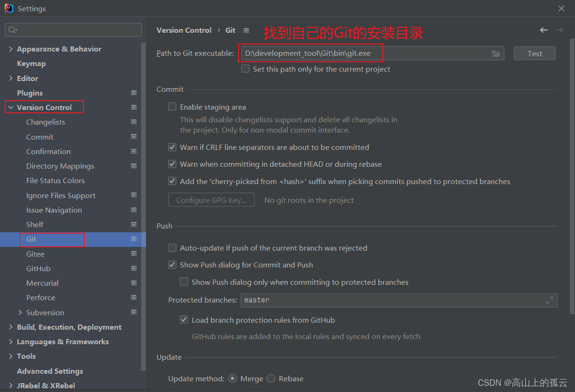Select the Merge update method

click(232, 378)
